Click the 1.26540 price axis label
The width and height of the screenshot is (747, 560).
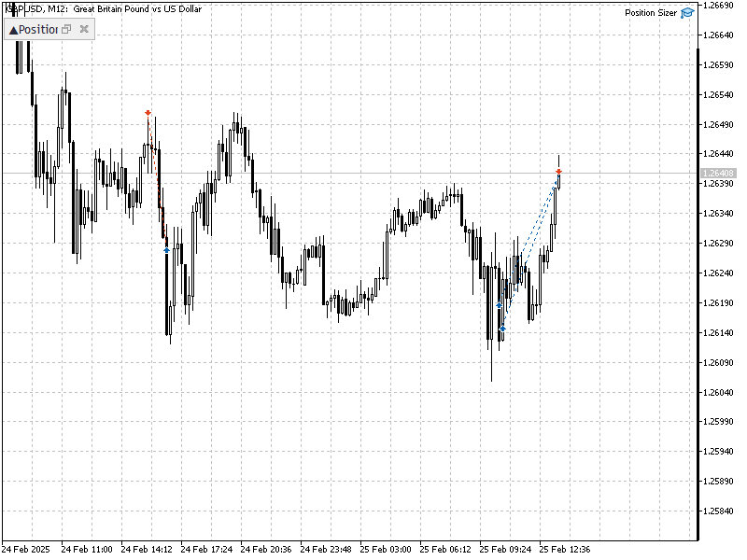tap(718, 95)
